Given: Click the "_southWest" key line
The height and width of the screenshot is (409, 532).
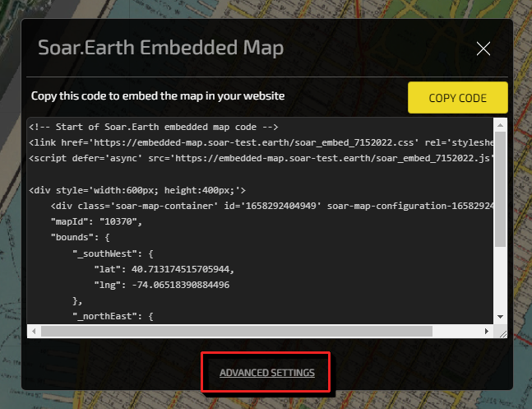Looking at the screenshot, I should click(x=113, y=253).
